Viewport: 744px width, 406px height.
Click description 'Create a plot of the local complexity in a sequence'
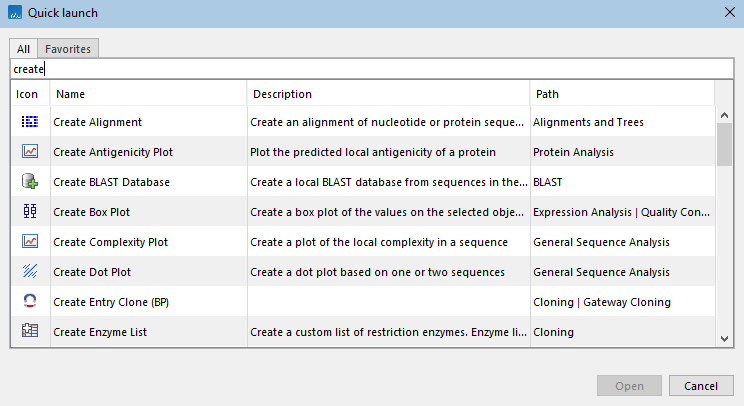tap(379, 242)
